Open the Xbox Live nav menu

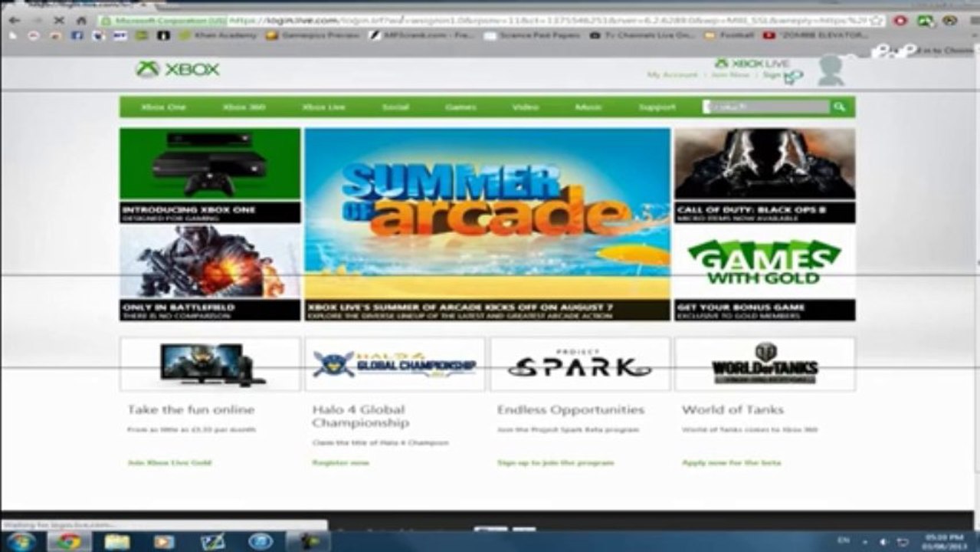click(x=323, y=107)
